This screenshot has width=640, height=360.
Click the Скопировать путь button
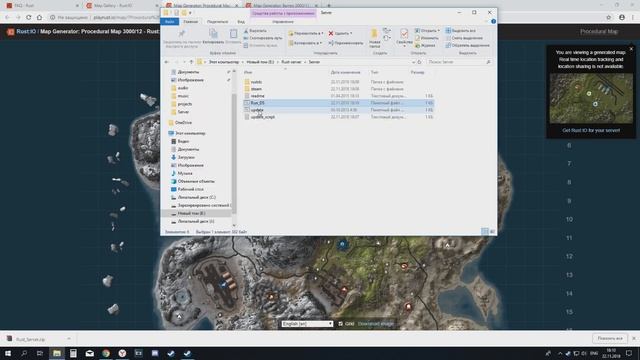263,38
